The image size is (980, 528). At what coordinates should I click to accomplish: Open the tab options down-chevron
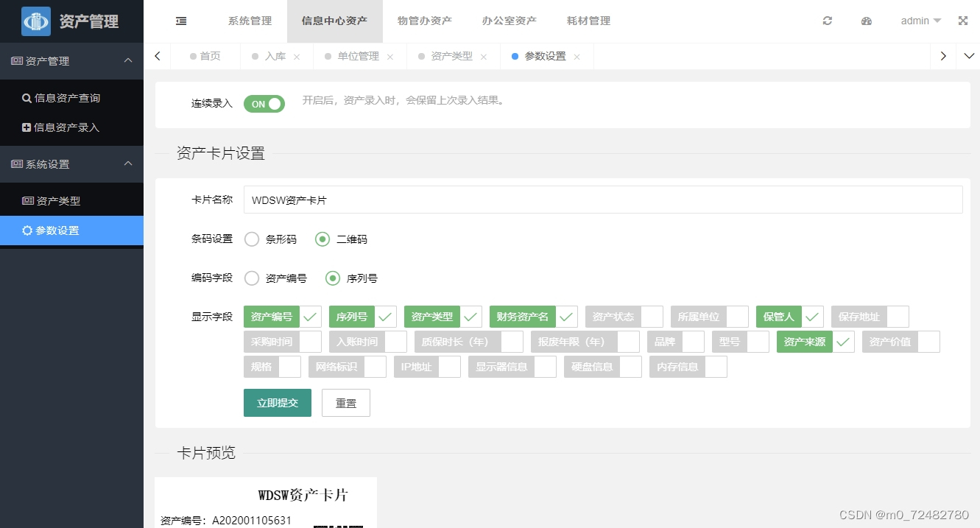tap(969, 56)
